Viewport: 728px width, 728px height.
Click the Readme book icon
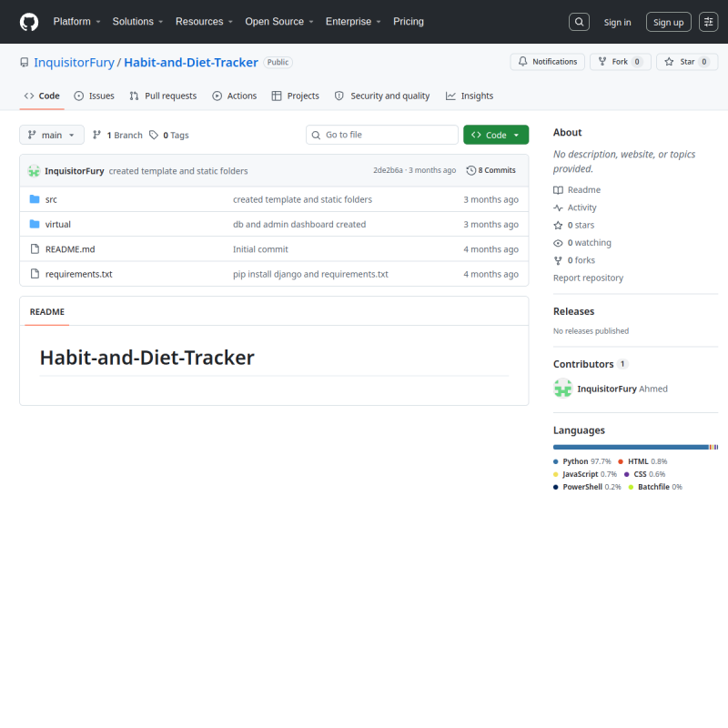pos(558,190)
